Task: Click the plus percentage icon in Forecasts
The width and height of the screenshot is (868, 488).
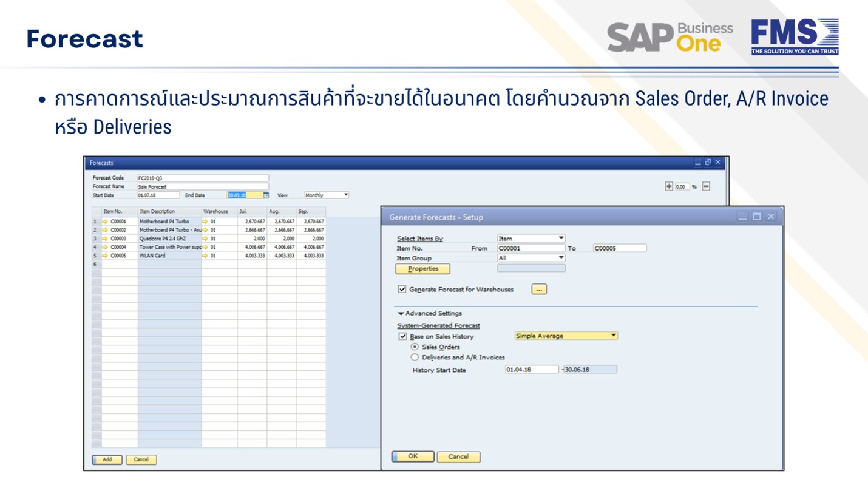Action: click(x=669, y=186)
